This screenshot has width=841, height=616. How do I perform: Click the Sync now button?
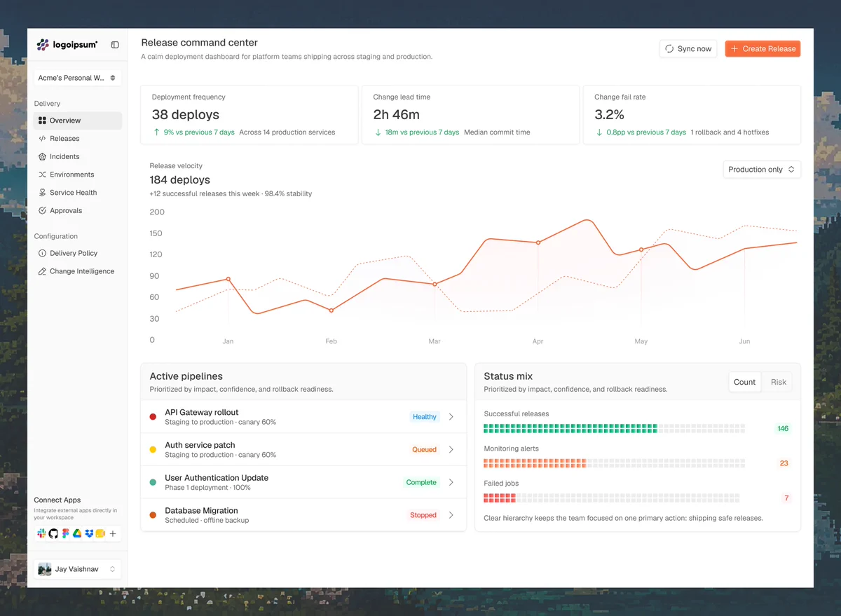(x=688, y=49)
